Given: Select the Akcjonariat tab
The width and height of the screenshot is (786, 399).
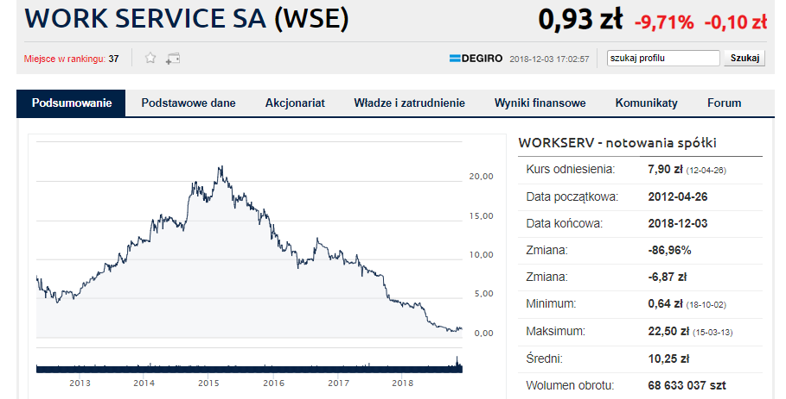Looking at the screenshot, I should click(x=295, y=103).
